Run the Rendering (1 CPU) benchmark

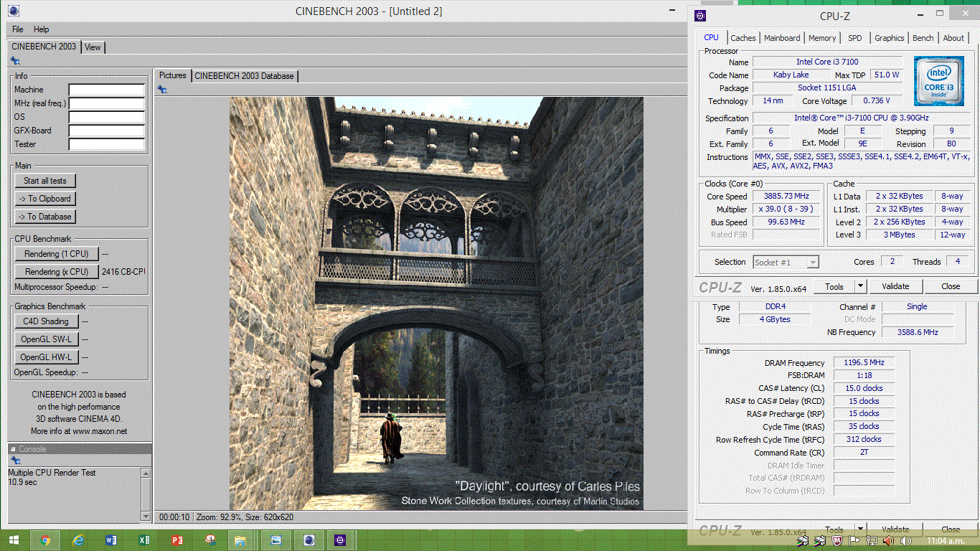tap(57, 254)
